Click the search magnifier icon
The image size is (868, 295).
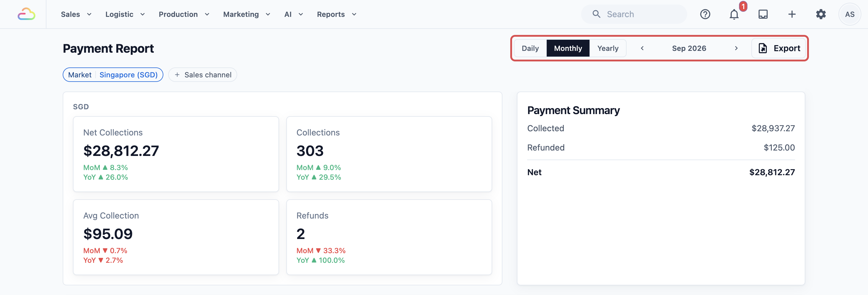[x=596, y=14]
